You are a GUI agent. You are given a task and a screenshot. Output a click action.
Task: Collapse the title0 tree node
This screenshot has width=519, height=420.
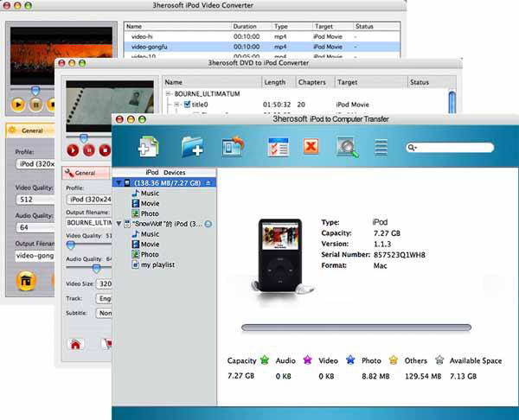click(176, 105)
